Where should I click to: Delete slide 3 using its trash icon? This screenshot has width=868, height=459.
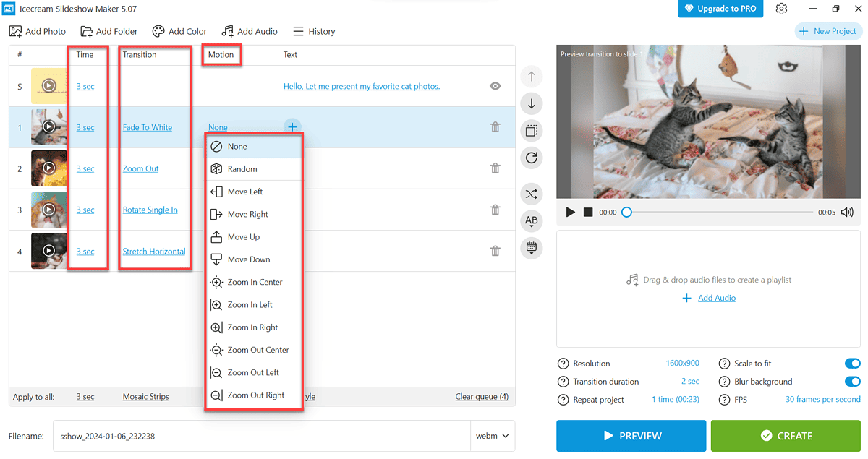495,210
